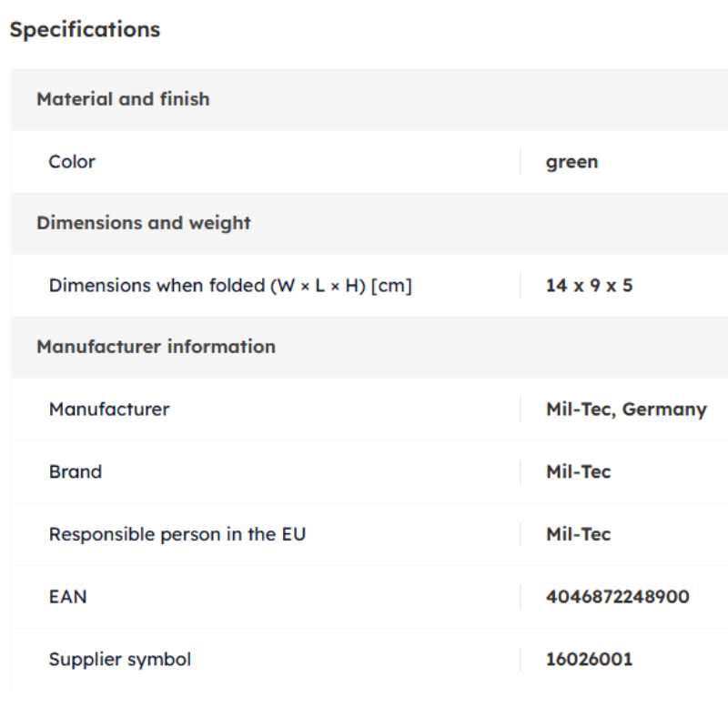
Task: Select the green color value
Action: tap(572, 163)
